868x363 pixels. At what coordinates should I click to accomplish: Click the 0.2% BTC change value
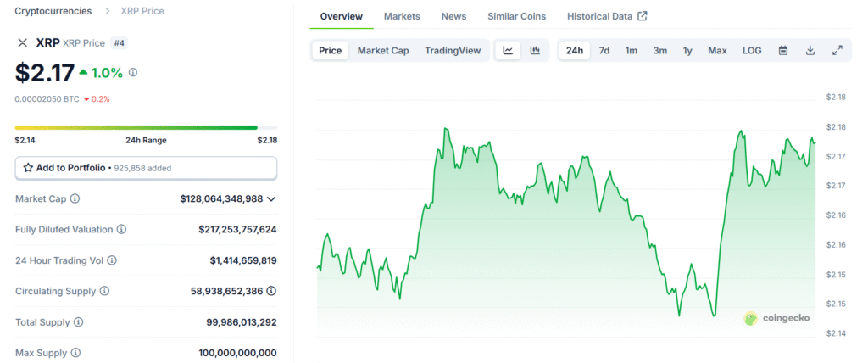[100, 99]
